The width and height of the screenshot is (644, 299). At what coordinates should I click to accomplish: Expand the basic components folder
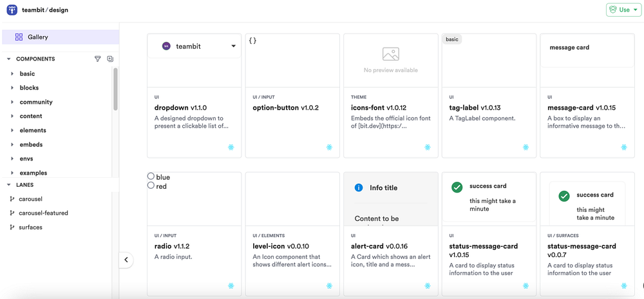click(12, 74)
